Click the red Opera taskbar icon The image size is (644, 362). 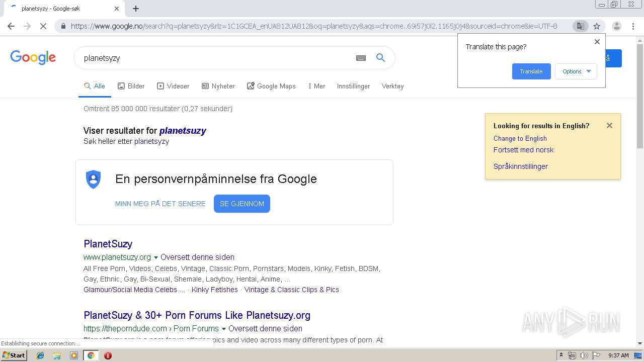[x=108, y=355]
